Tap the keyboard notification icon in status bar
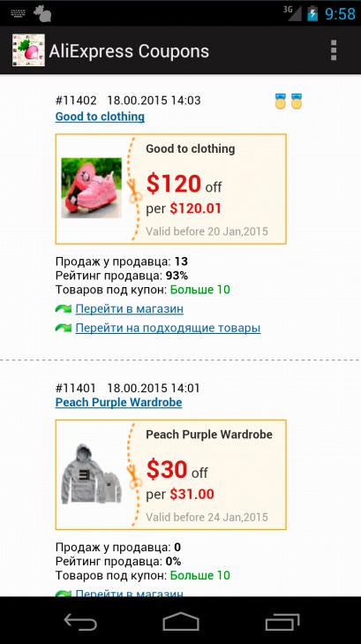The height and width of the screenshot is (644, 361). (19, 13)
